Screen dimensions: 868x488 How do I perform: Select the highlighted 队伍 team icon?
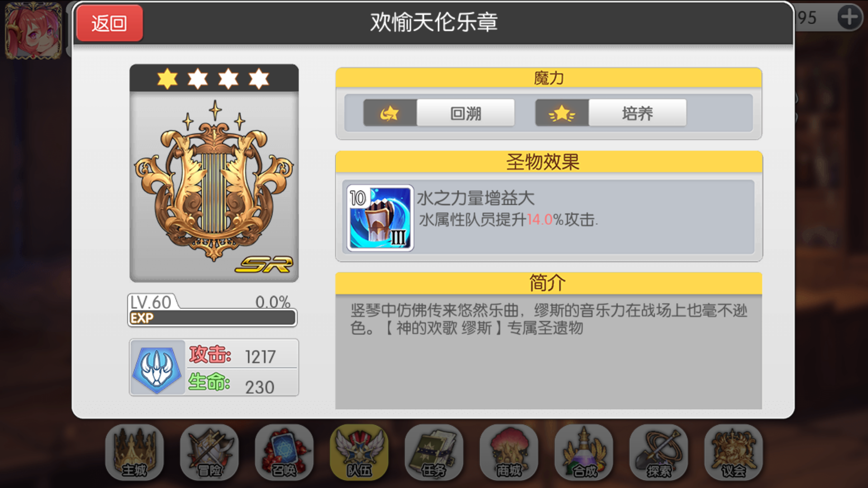(359, 452)
